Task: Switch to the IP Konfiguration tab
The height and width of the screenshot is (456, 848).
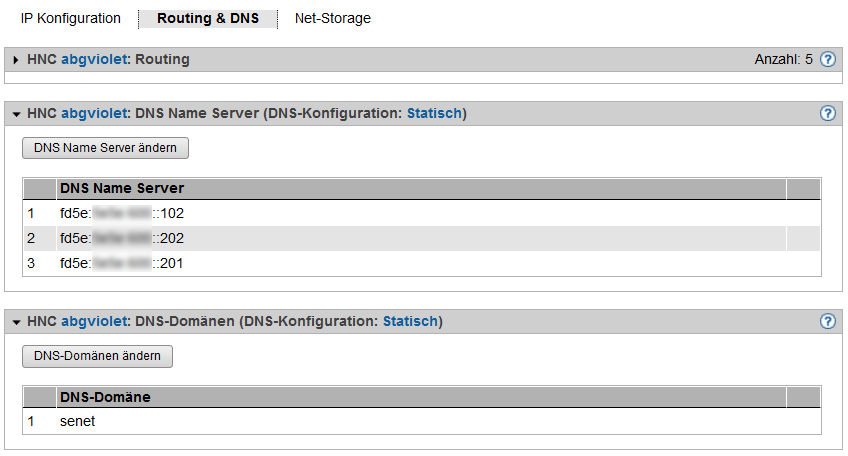Action: [x=71, y=19]
